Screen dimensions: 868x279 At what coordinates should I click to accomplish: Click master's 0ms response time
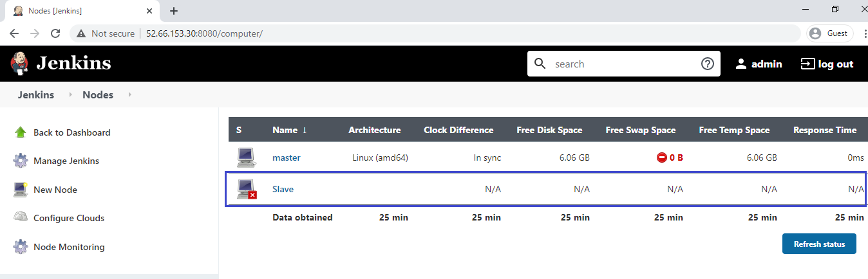coord(856,157)
